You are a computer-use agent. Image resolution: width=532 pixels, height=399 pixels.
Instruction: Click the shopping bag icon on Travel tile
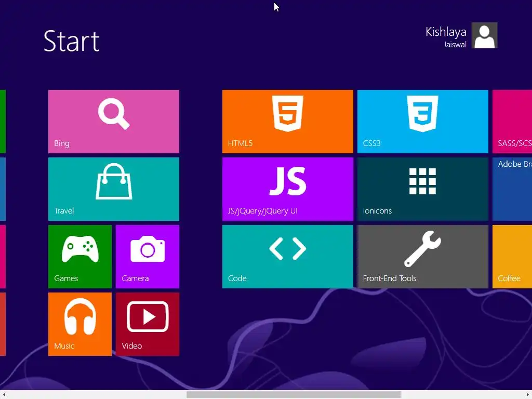[114, 181]
